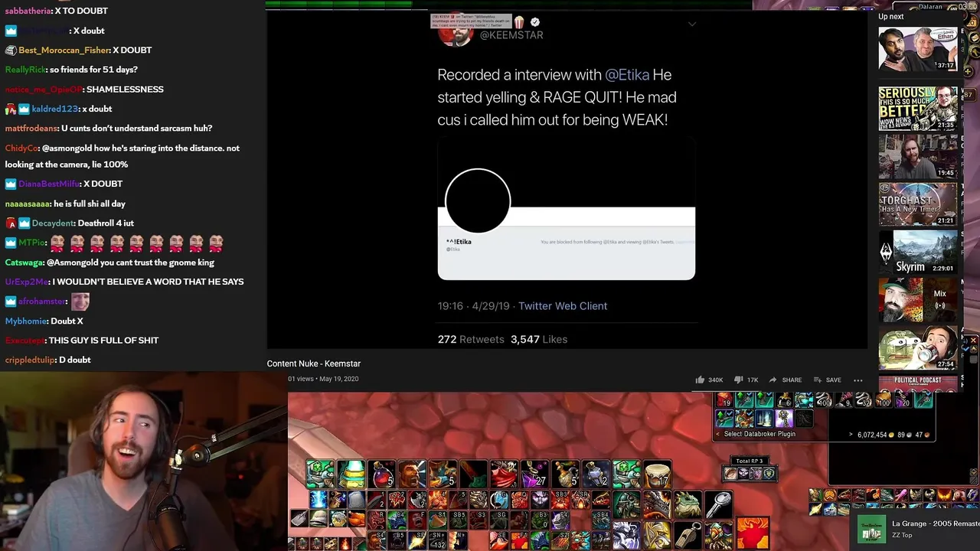Click the La Grange album art
Viewport: 980px width, 551px height.
coord(871,529)
